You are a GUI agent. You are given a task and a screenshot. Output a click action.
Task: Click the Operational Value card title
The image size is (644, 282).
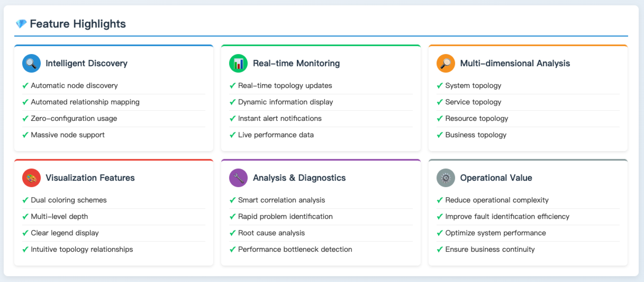click(496, 178)
